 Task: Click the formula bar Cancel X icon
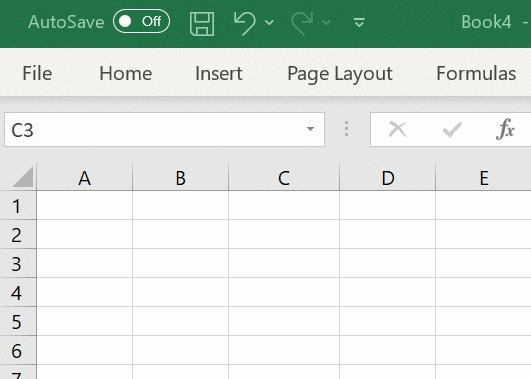[397, 129]
